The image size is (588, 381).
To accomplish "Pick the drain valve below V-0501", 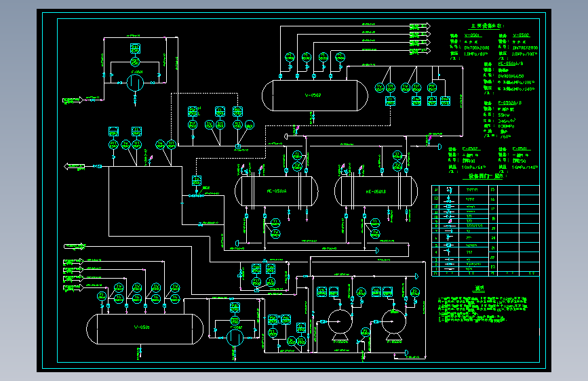I will pyautogui.click(x=139, y=351).
